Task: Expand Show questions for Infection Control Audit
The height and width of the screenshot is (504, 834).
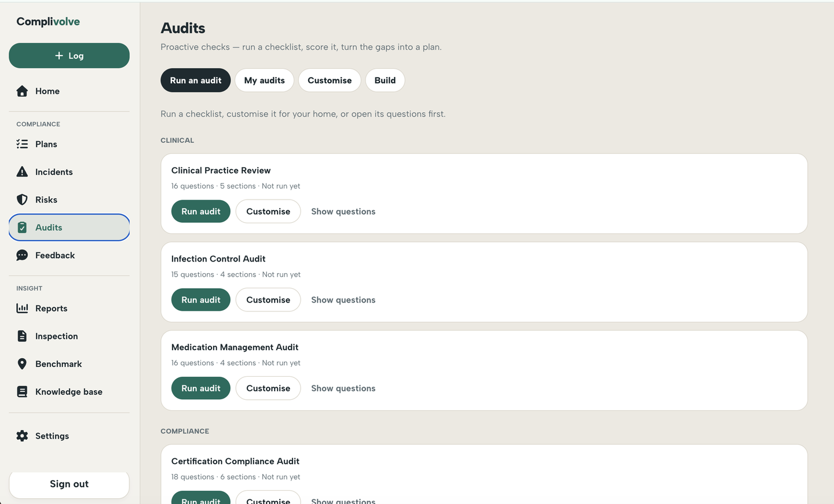Action: click(343, 300)
